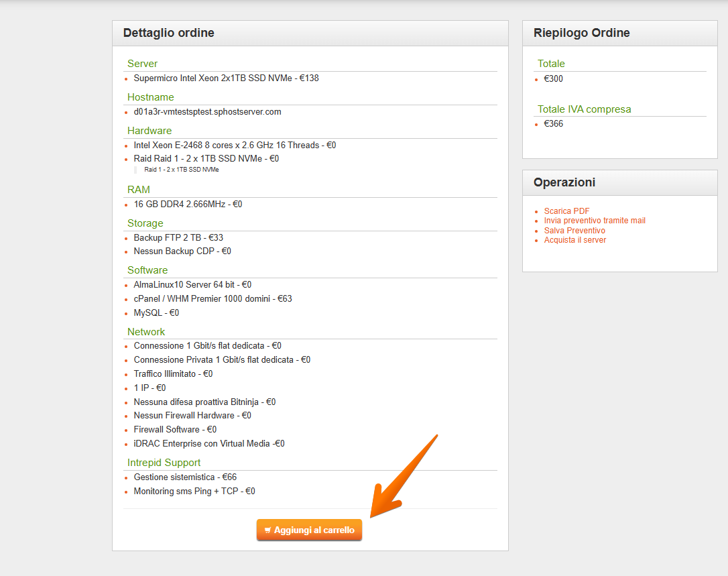728x576 pixels.
Task: Click the Acquista il server link
Action: [574, 240]
